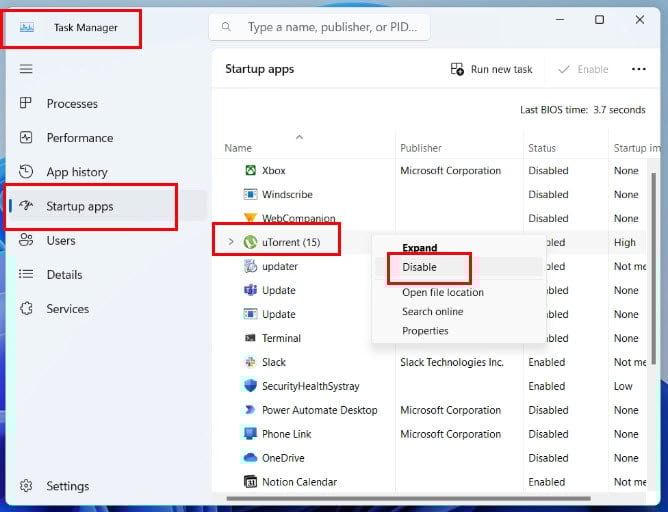Screen dimensions: 668x512
Task: Click the Notion Calendar icon
Action: coord(250,482)
